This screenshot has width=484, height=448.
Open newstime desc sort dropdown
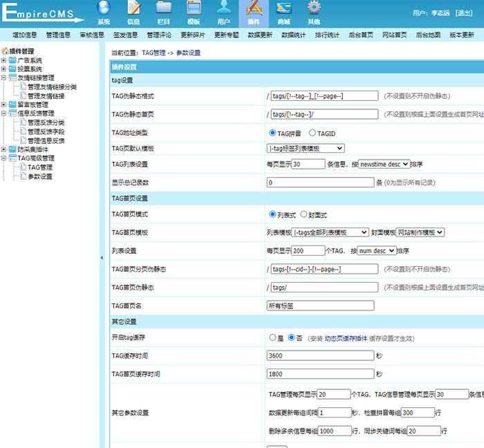click(384, 164)
